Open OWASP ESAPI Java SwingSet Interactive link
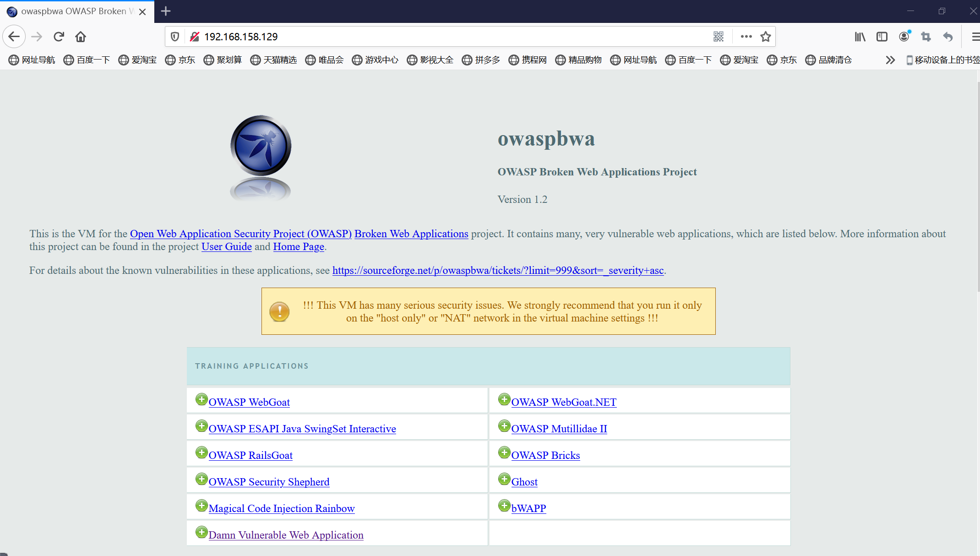Viewport: 980px width, 556px height. pyautogui.click(x=302, y=429)
